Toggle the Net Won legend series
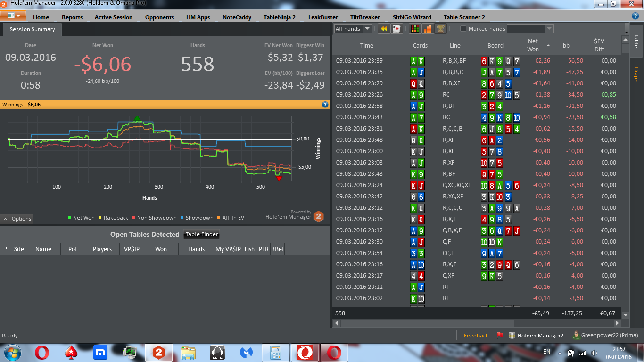This screenshot has height=362, width=644. point(81,218)
